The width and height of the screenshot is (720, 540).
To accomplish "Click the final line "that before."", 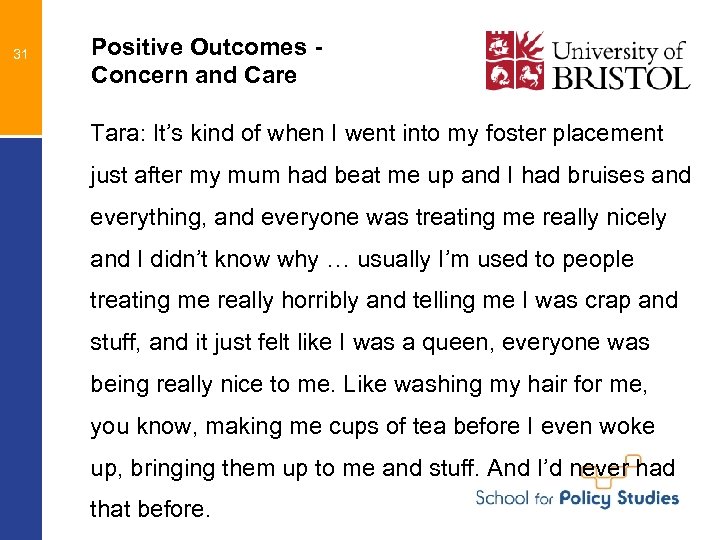I will [x=150, y=510].
